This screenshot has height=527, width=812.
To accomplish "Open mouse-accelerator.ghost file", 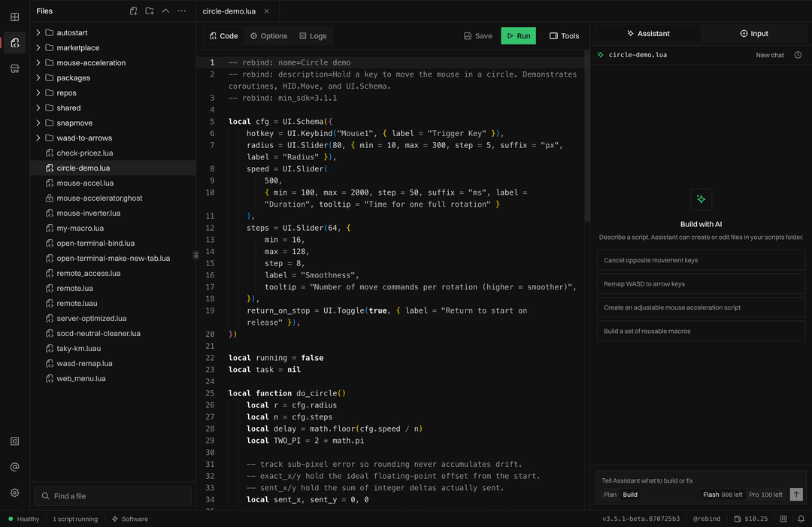I will pyautogui.click(x=113, y=198).
